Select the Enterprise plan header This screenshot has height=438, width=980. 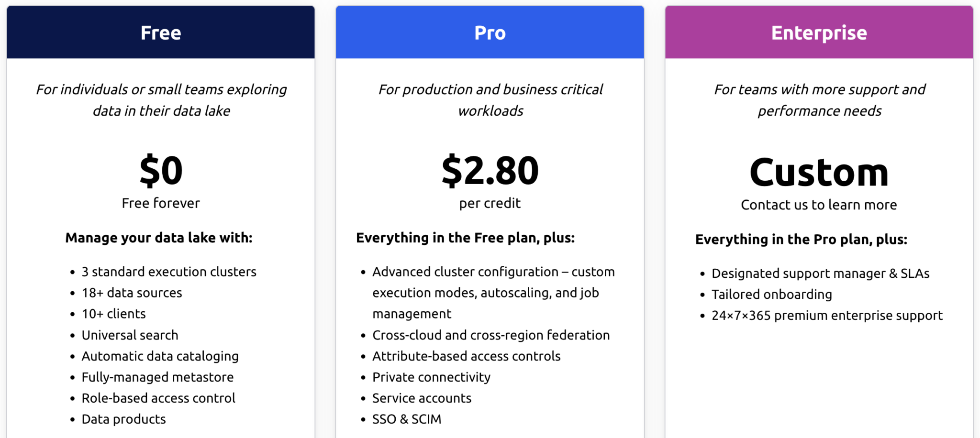[819, 32]
